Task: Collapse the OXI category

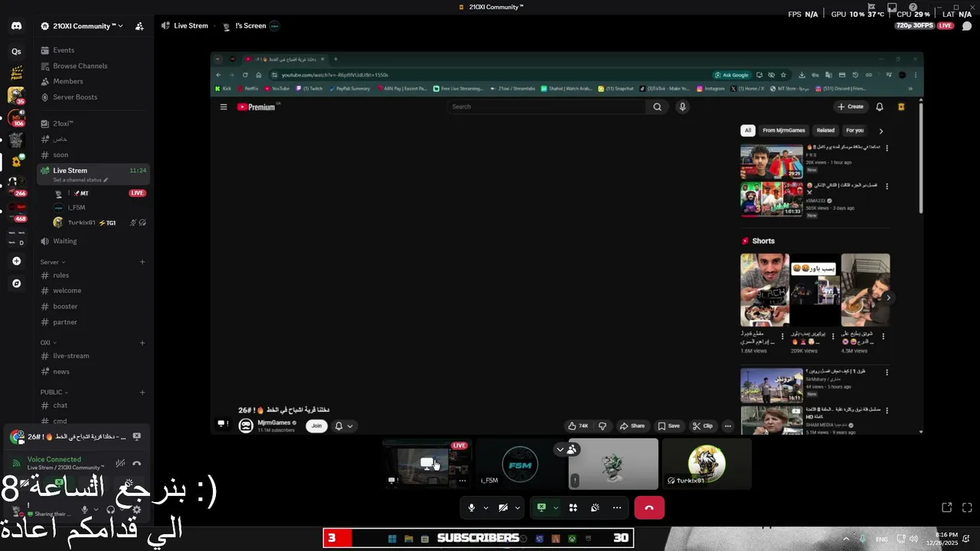Action: [x=48, y=343]
